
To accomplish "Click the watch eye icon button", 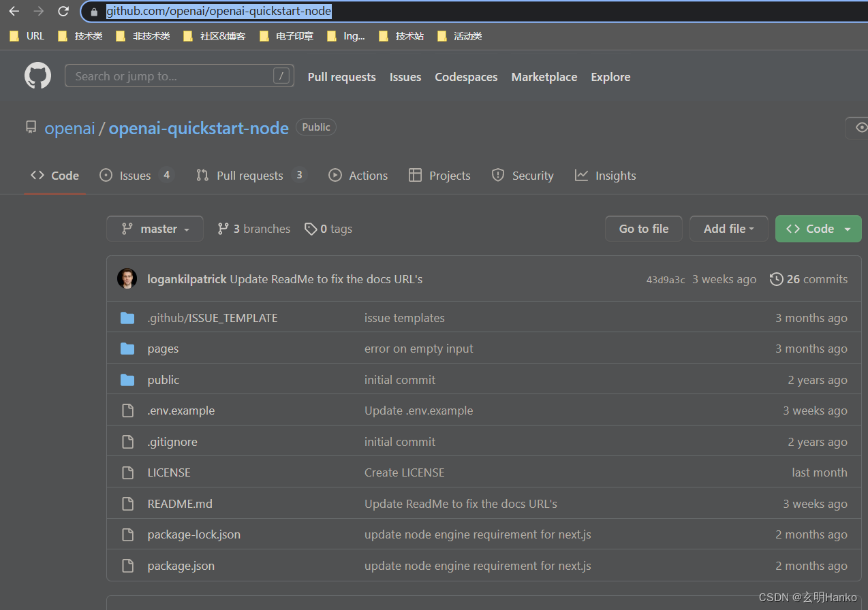I will (861, 127).
